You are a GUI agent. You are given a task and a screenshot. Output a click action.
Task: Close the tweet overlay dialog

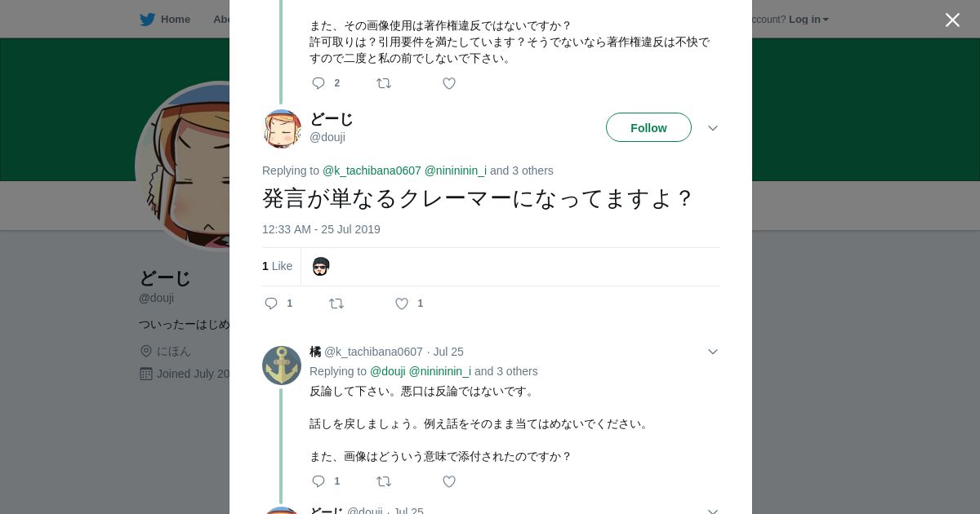pos(952,20)
